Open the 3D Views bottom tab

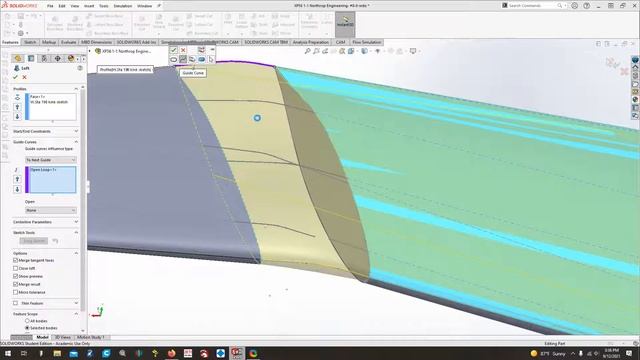[x=62, y=337]
